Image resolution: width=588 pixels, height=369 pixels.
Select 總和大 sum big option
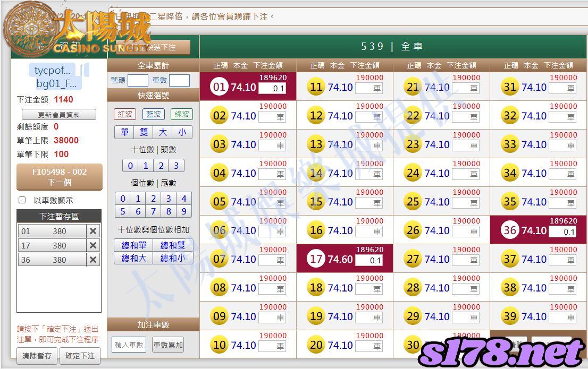click(134, 258)
